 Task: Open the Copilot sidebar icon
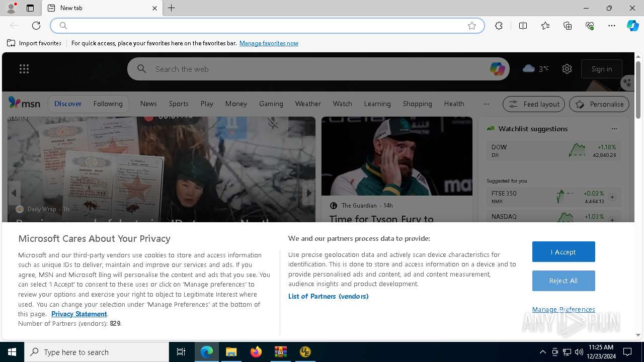tap(632, 26)
